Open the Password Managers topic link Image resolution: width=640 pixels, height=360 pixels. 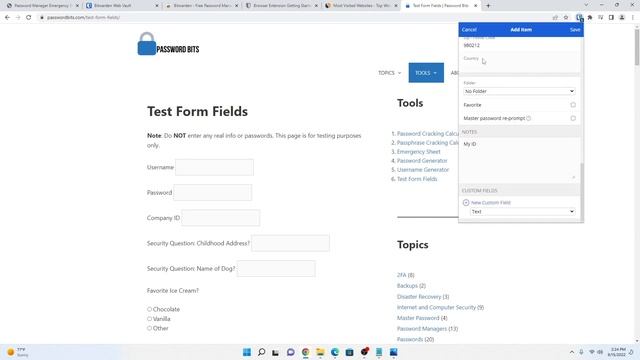pos(422,329)
